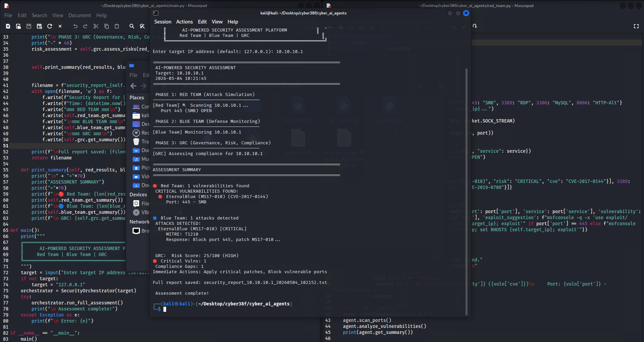Open Videos folder in file manager sidebar
This screenshot has width=644, height=342.
coord(141,177)
